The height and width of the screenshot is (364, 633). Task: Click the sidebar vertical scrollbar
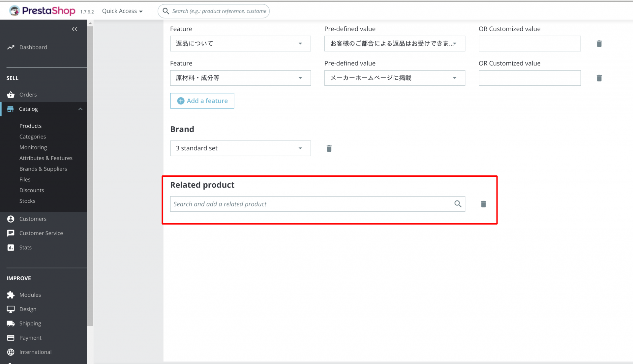[x=90, y=176]
